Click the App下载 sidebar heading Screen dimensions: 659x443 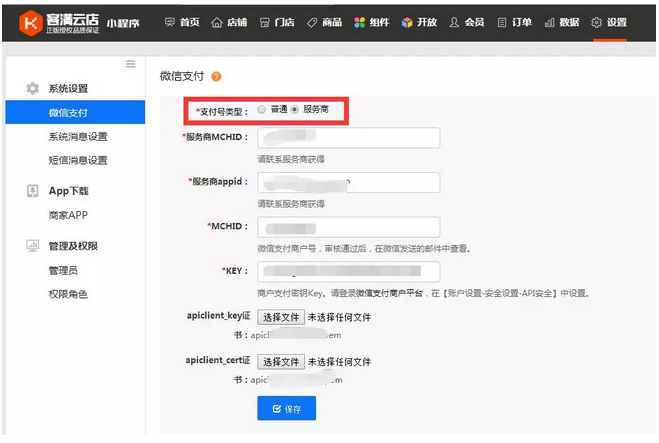pyautogui.click(x=69, y=191)
